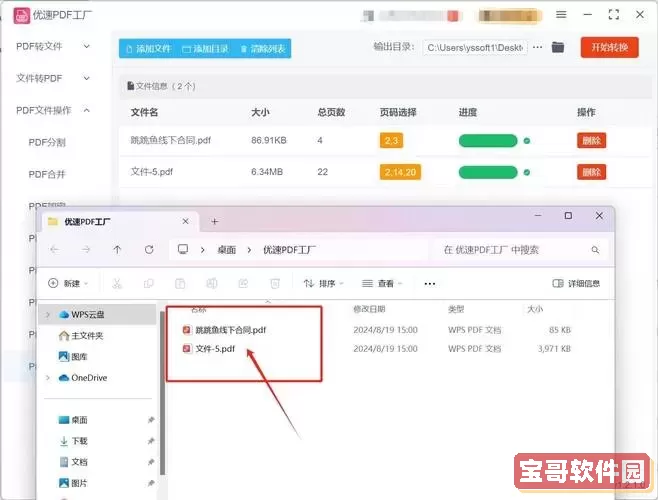Open the 排序 sort dropdown
The image size is (658, 500).
[x=324, y=284]
